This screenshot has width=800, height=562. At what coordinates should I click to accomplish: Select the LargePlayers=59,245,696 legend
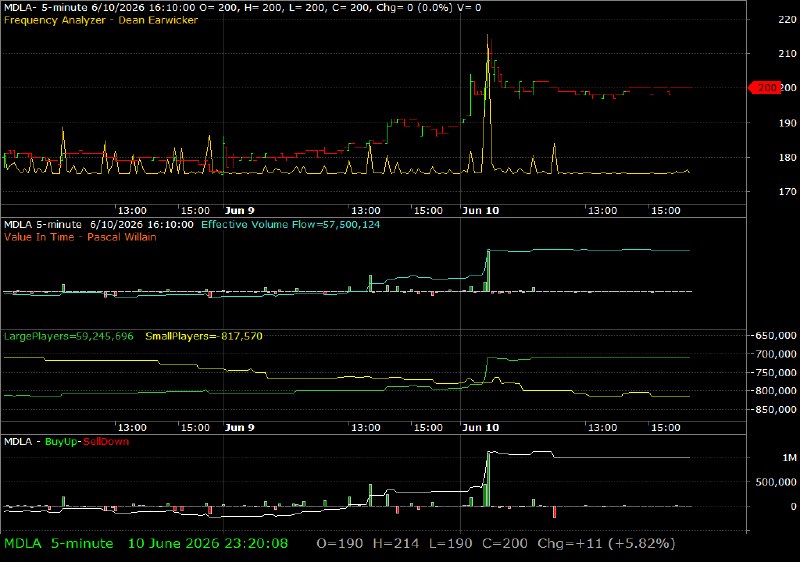68,336
